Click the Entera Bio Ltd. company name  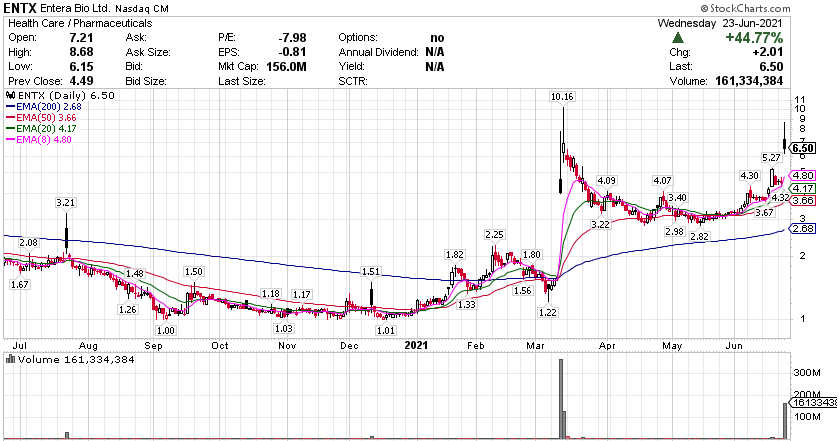[77, 9]
